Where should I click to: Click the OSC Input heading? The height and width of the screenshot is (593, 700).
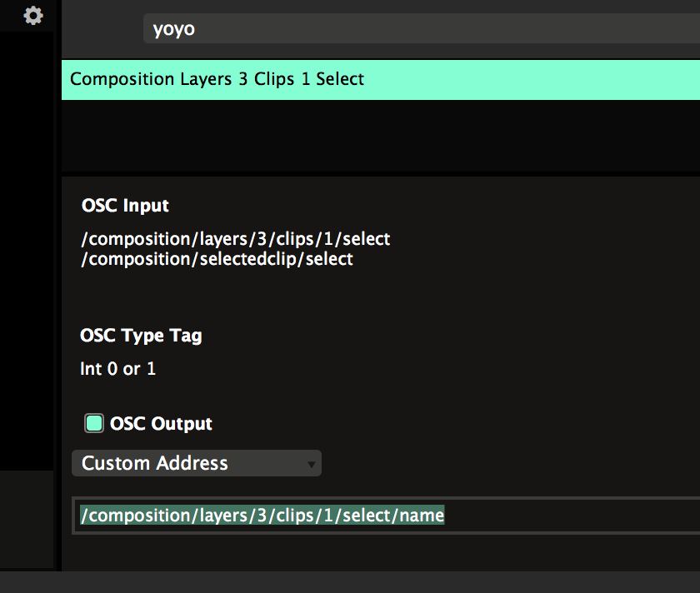point(125,206)
